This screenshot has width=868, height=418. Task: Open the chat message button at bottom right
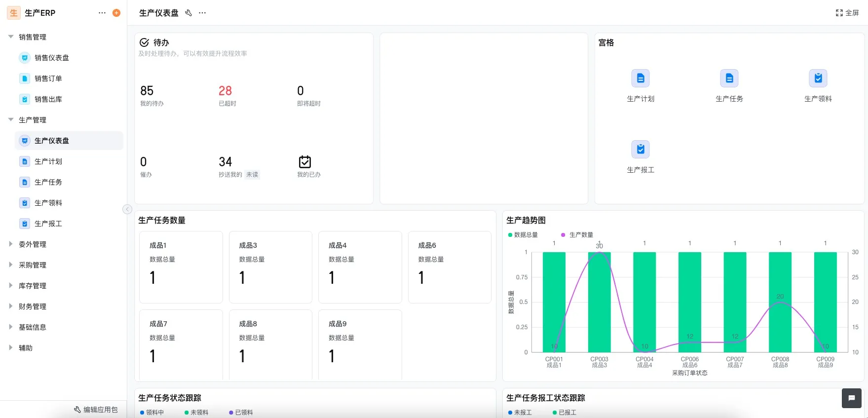tap(852, 398)
